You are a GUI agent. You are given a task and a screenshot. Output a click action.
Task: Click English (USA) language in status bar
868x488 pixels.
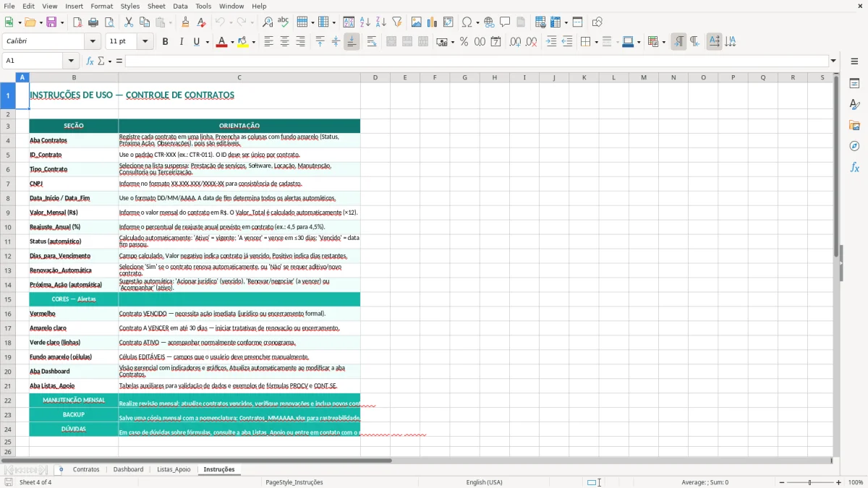pyautogui.click(x=484, y=482)
